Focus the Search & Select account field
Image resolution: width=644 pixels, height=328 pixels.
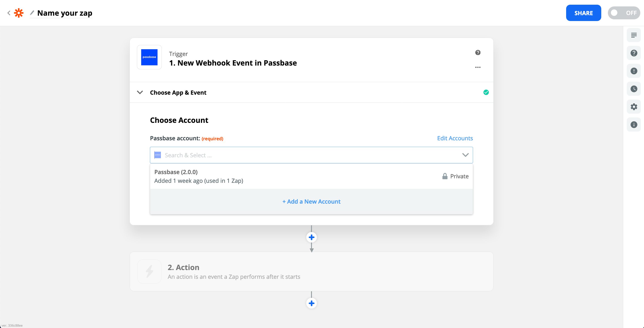[x=311, y=155]
